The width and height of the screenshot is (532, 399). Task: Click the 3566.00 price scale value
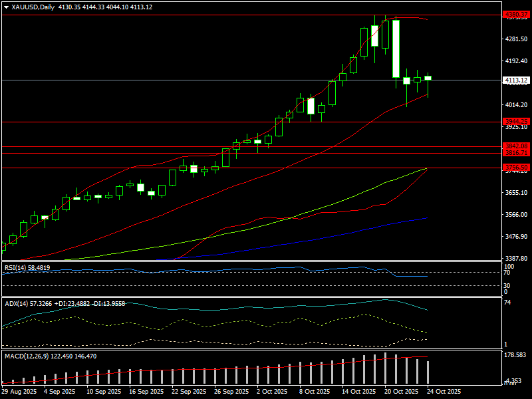pyautogui.click(x=516, y=215)
